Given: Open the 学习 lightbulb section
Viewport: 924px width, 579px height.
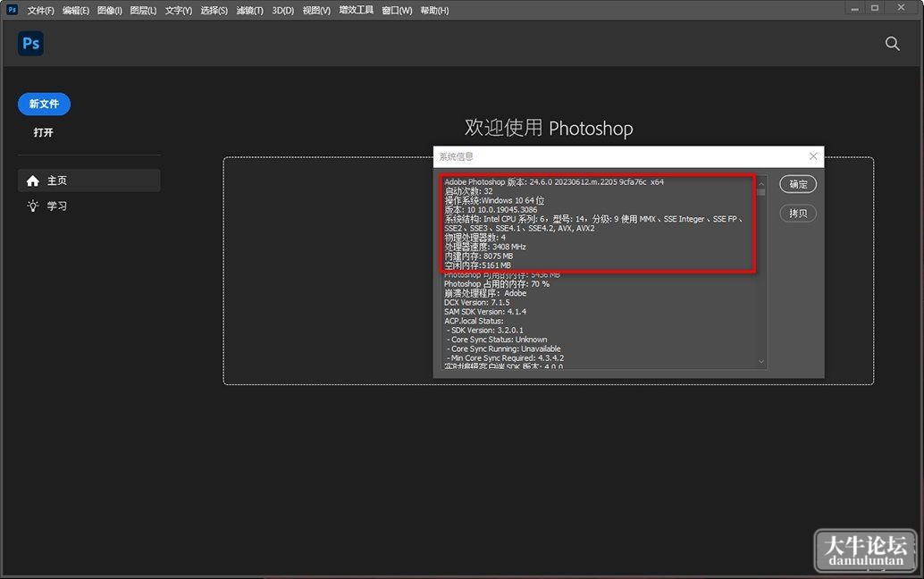Looking at the screenshot, I should pos(89,206).
